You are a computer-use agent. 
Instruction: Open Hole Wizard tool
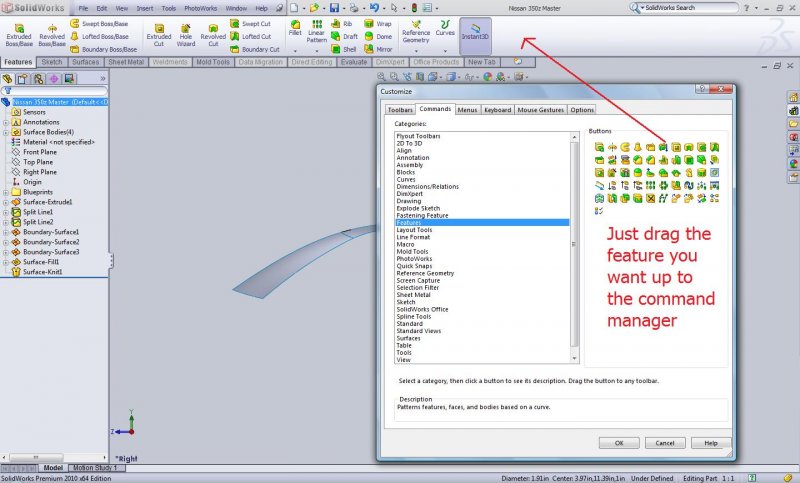186,35
